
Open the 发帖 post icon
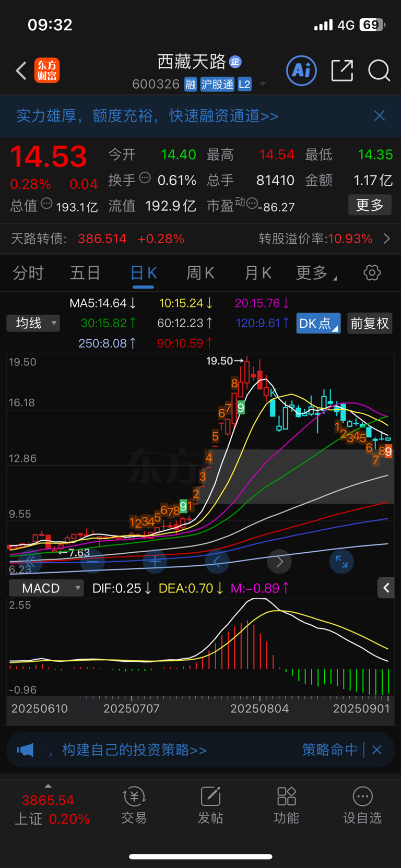click(210, 806)
